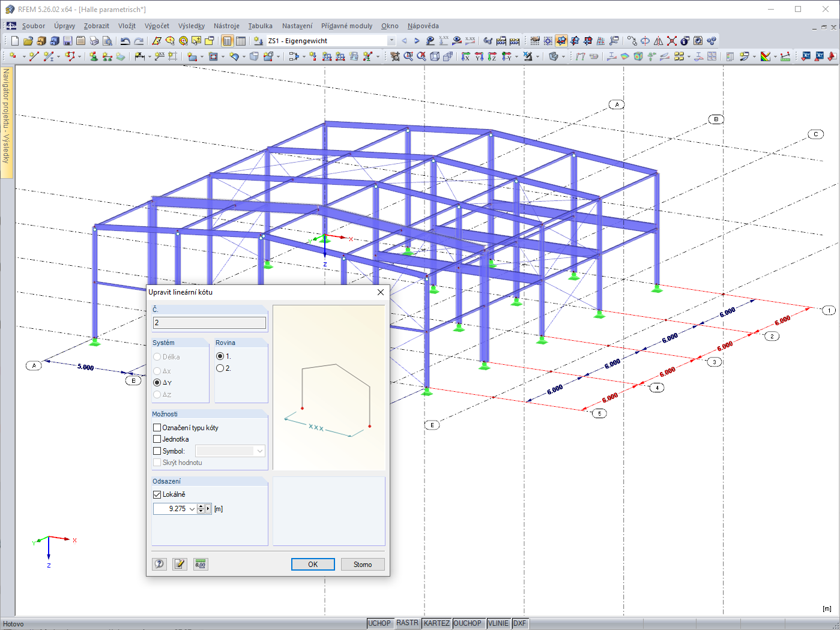Select plane 2. radio button under Rovina
Screen dimensions: 840x630
pos(220,368)
